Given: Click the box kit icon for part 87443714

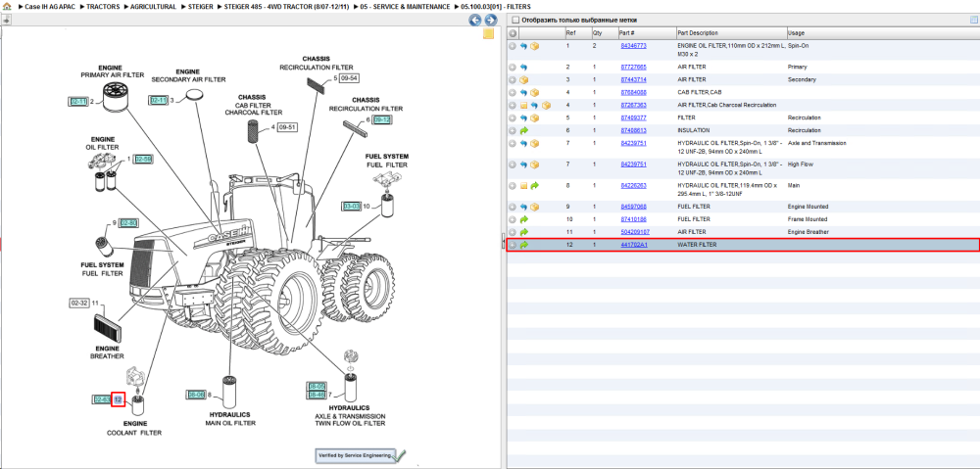Looking at the screenshot, I should coord(523,80).
